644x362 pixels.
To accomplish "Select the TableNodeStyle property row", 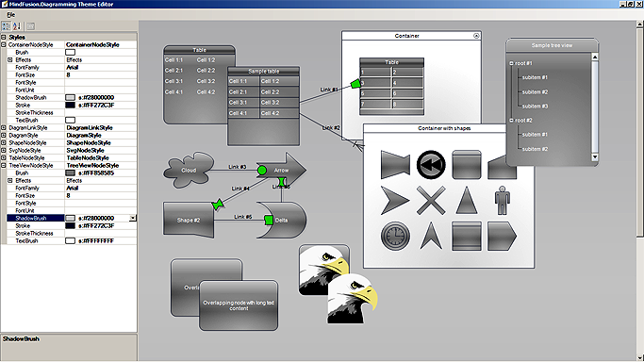I will 69,158.
